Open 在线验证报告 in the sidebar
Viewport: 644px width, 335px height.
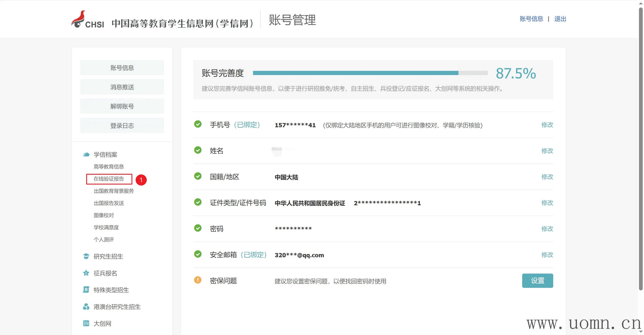[109, 179]
